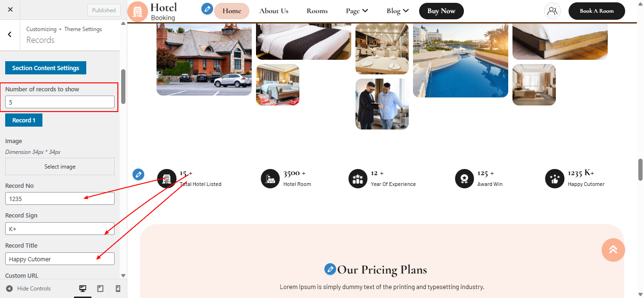Click the Hotel Booking logo icon

[138, 12]
